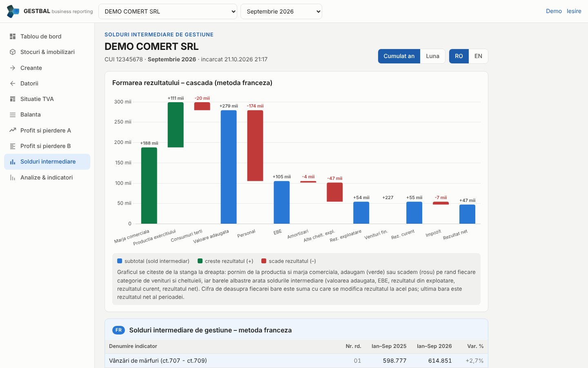Image resolution: width=588 pixels, height=368 pixels.
Task: Click the Stocuri & imobilizari cube icon
Action: click(x=13, y=52)
